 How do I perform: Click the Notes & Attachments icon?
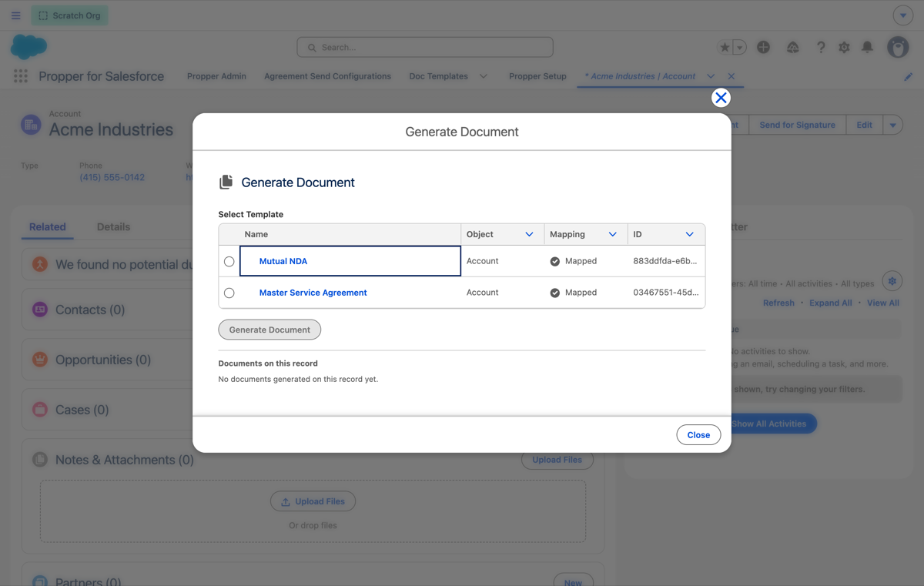click(x=40, y=460)
